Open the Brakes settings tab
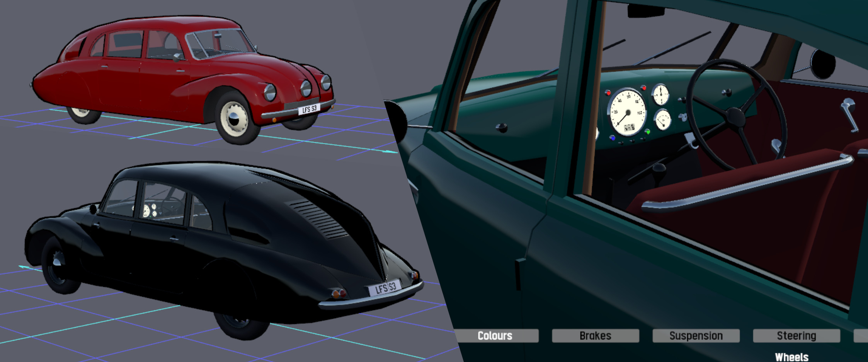 pos(596,336)
